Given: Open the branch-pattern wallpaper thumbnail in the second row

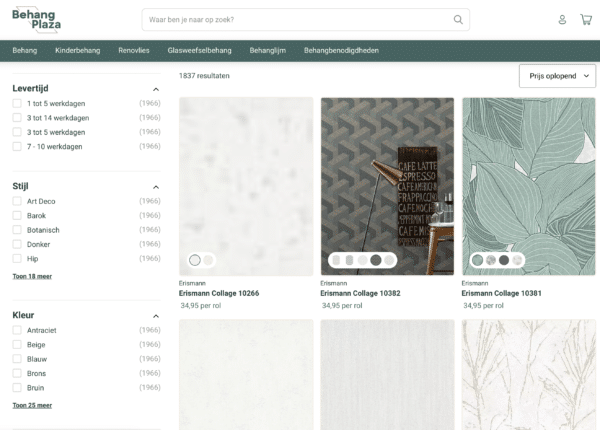Looking at the screenshot, I should pyautogui.click(x=528, y=375).
